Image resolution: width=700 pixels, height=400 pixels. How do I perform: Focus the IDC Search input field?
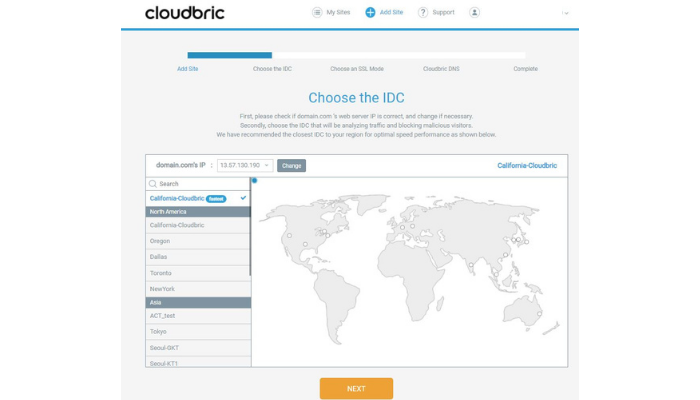[x=202, y=184]
